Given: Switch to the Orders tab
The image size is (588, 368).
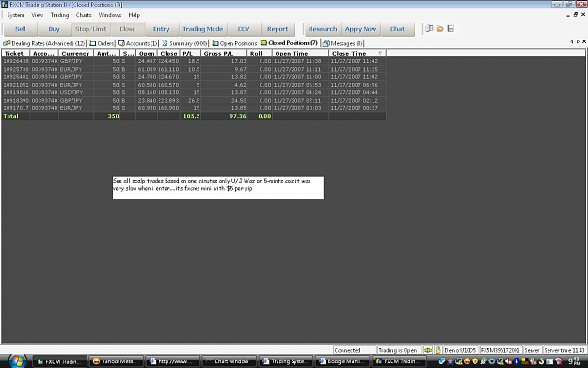Looking at the screenshot, I should (102, 43).
